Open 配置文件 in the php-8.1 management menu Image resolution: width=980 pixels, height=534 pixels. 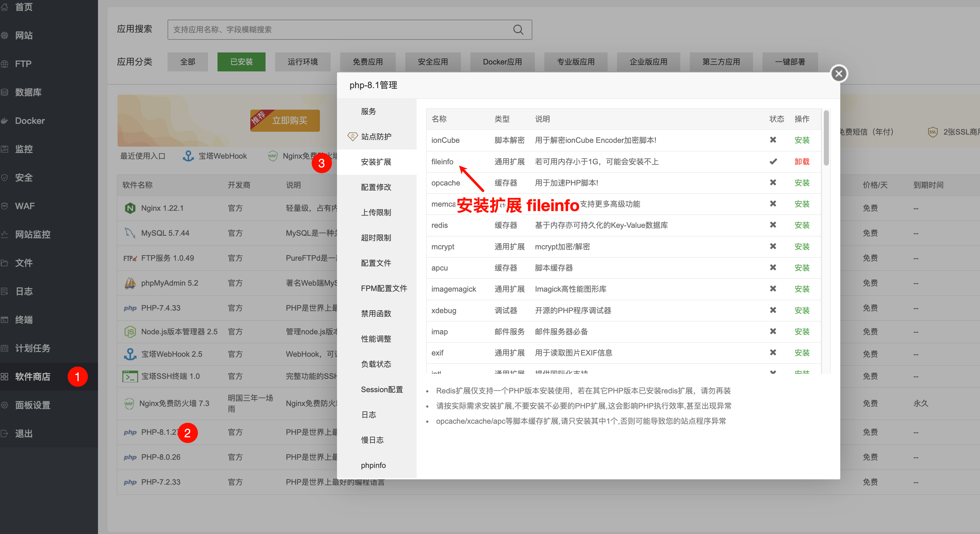376,263
